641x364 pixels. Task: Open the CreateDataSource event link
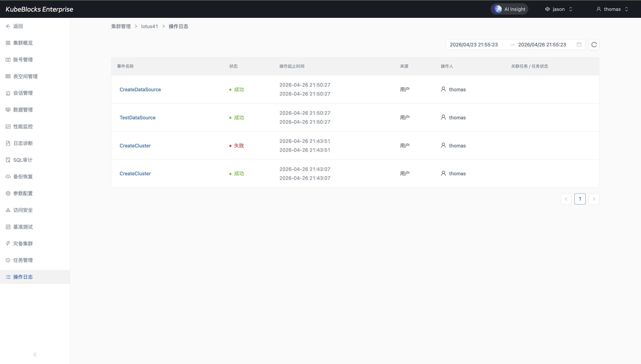[140, 89]
